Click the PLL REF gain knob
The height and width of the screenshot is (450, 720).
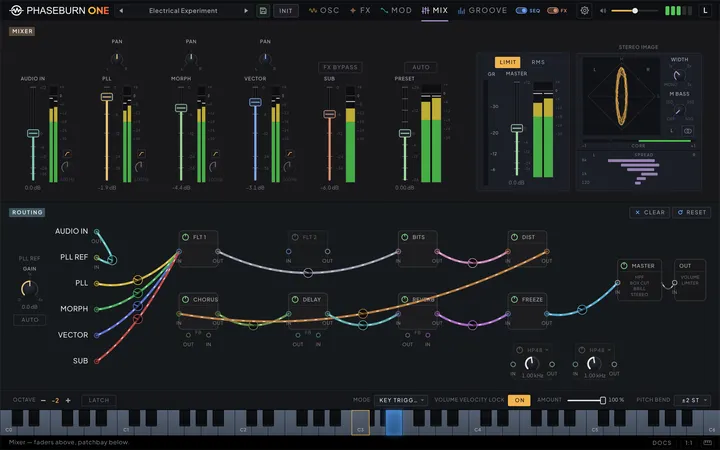pos(29,288)
